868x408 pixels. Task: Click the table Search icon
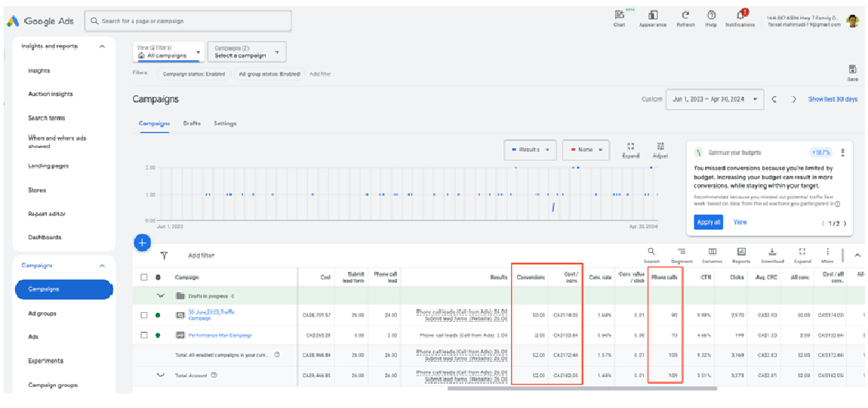[651, 251]
